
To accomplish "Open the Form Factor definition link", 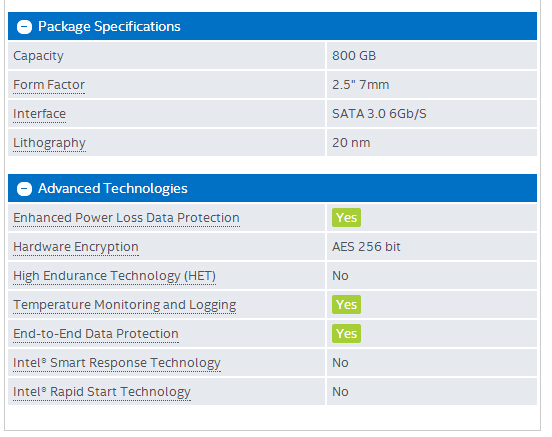I will click(x=49, y=85).
